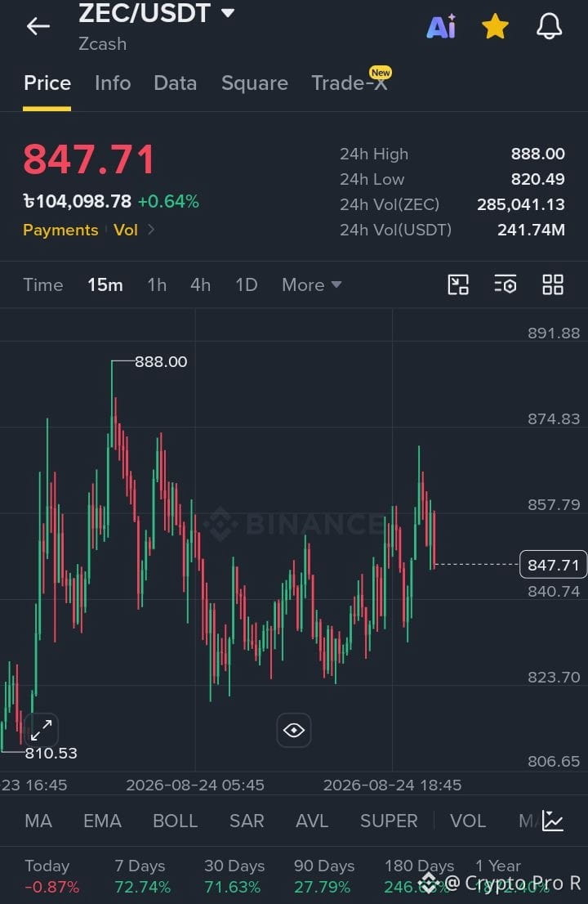Go back using the left arrow
Viewport: 588px width, 904px height.
[x=38, y=26]
